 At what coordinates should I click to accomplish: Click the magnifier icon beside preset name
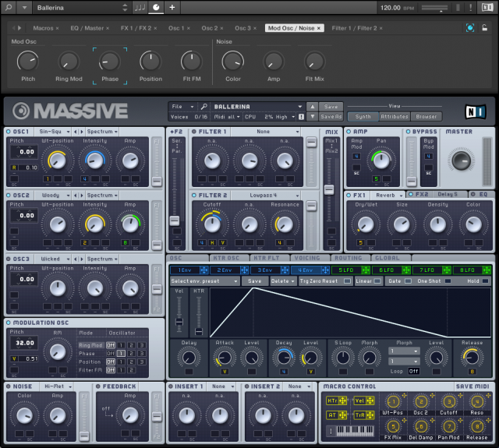(x=204, y=107)
